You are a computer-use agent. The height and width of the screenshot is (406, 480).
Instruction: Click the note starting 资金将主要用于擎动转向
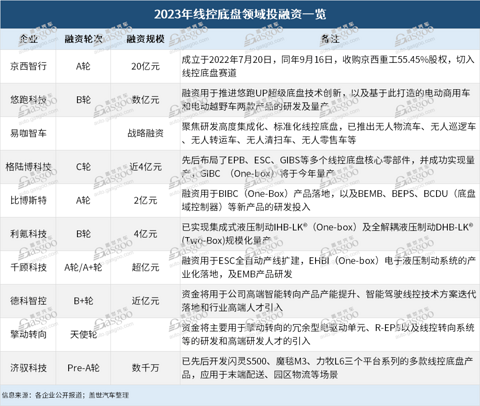point(328,334)
